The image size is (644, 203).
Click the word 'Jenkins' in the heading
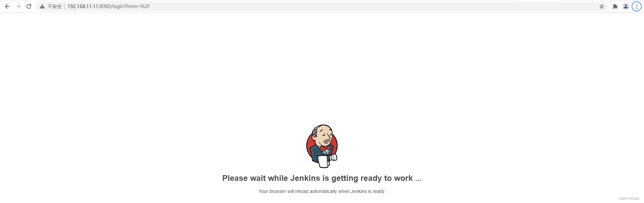tap(305, 178)
